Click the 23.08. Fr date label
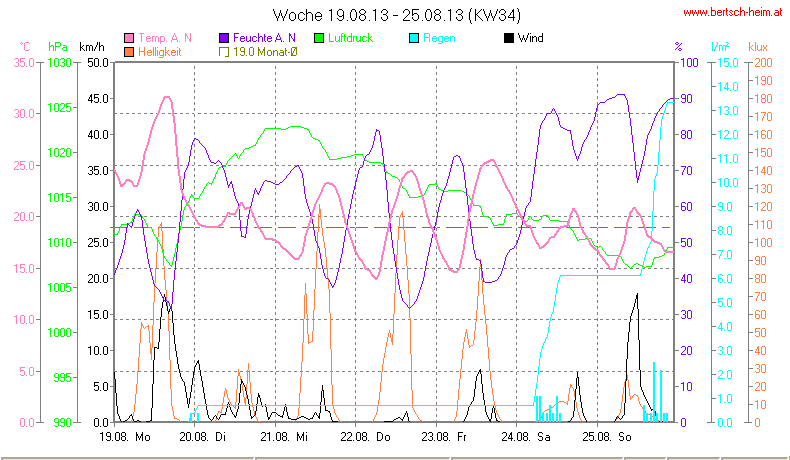This screenshot has height=460, width=790. [x=444, y=437]
